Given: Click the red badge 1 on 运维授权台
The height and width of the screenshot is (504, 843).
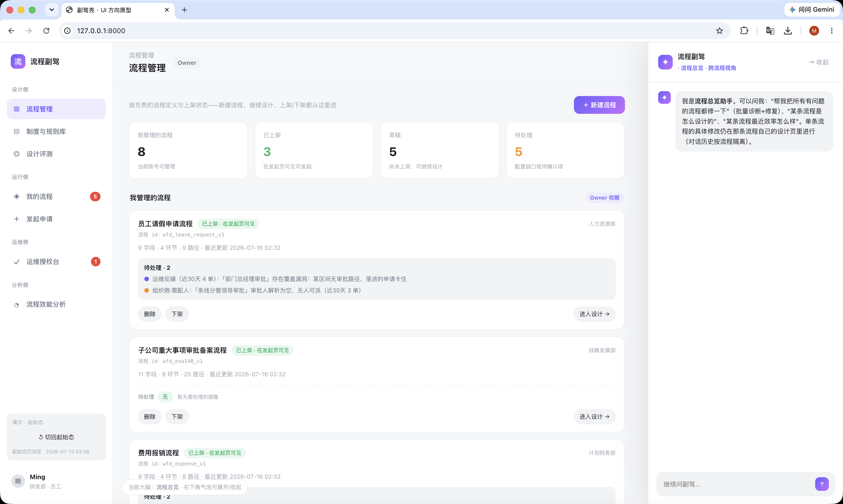Looking at the screenshot, I should point(96,262).
